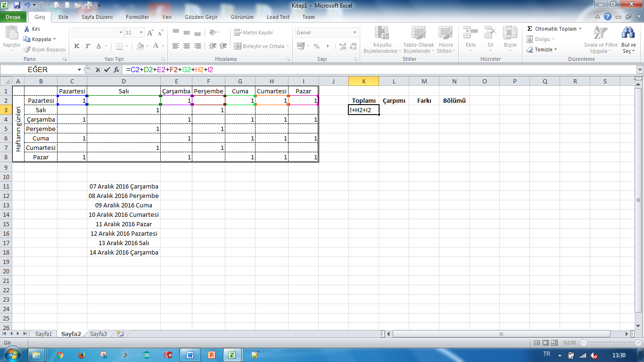Open the Pano dialog launcher

[65, 59]
